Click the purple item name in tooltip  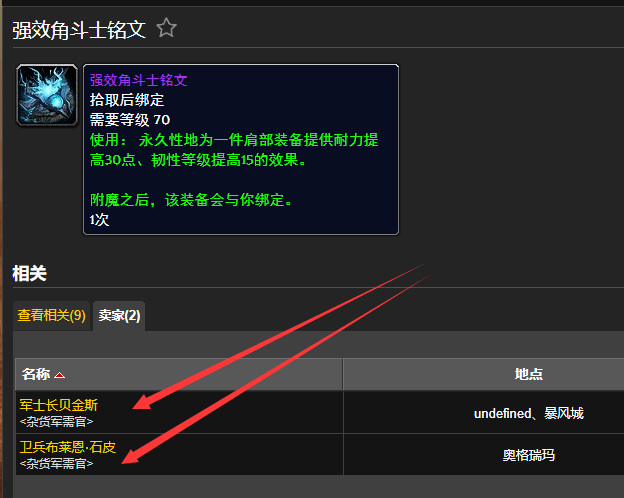coord(138,80)
